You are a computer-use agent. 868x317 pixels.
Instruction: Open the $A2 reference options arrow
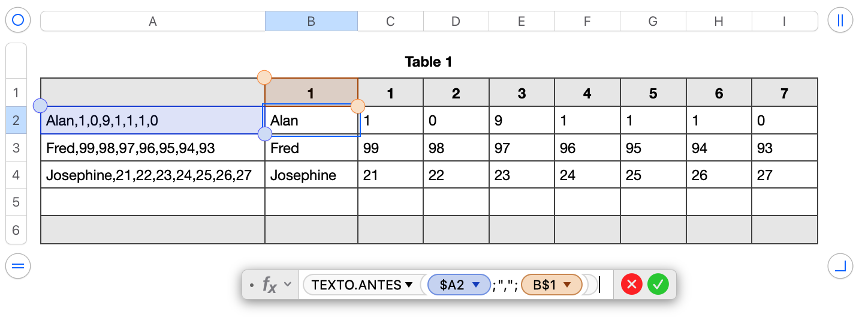click(477, 285)
